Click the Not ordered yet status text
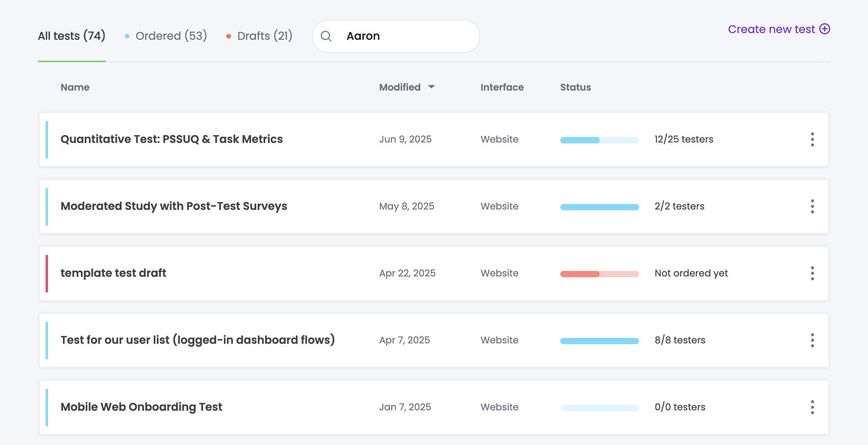Image resolution: width=868 pixels, height=445 pixels. coord(691,273)
